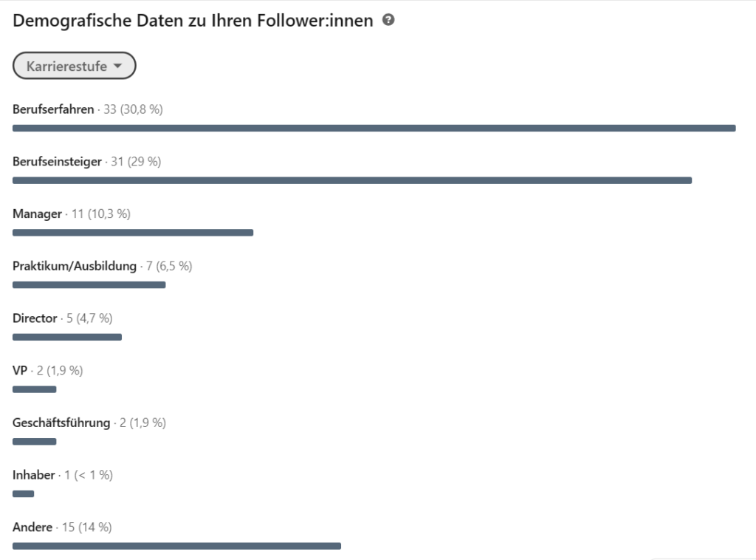Select the Manager data bar

pyautogui.click(x=133, y=232)
